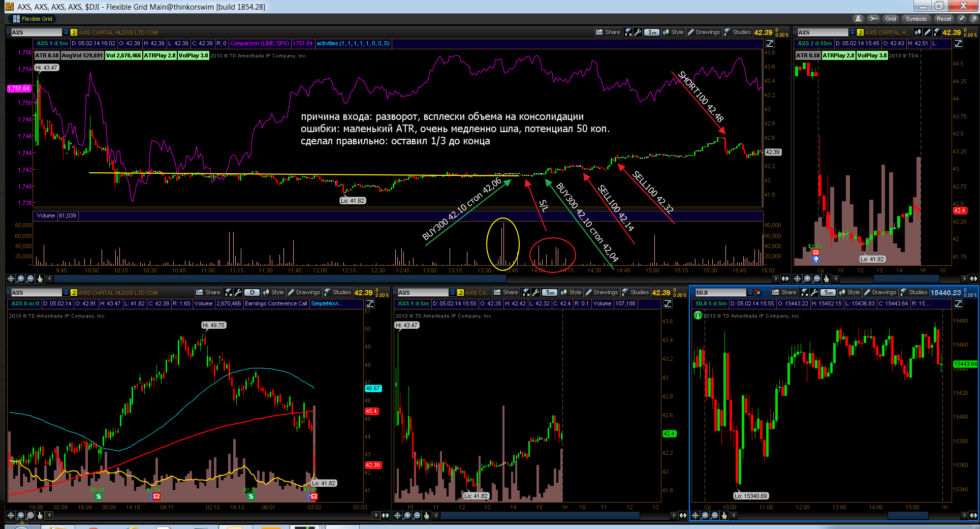
Task: Click edit studies flask icon on $DJI chart
Action: (805, 292)
